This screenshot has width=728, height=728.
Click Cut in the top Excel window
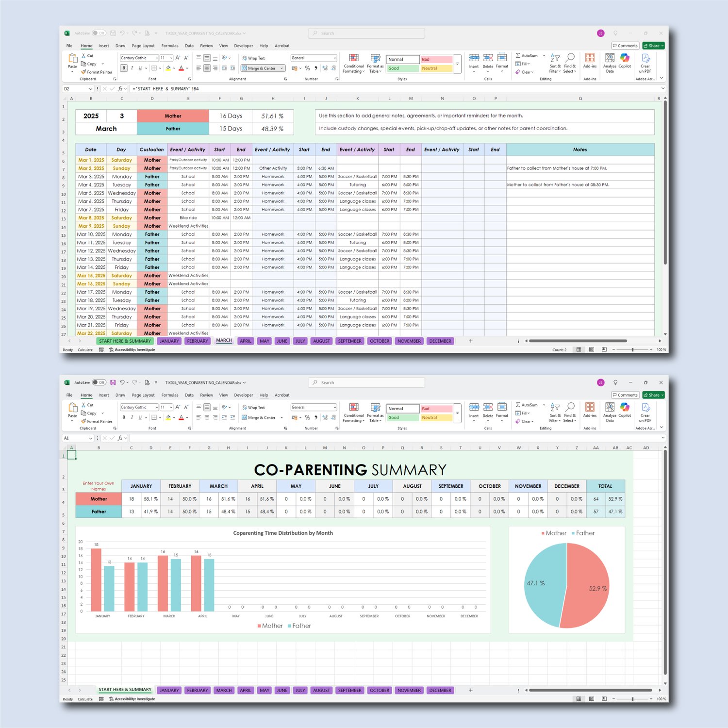pyautogui.click(x=87, y=56)
